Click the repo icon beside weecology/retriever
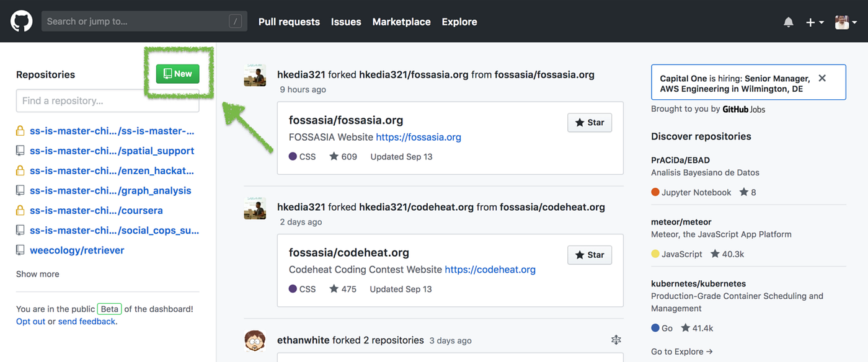This screenshot has height=362, width=868. [20, 250]
